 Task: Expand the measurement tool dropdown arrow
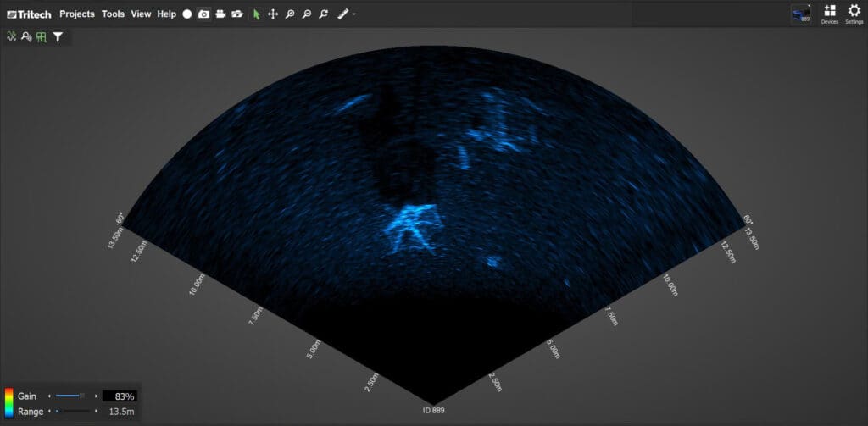coord(353,14)
